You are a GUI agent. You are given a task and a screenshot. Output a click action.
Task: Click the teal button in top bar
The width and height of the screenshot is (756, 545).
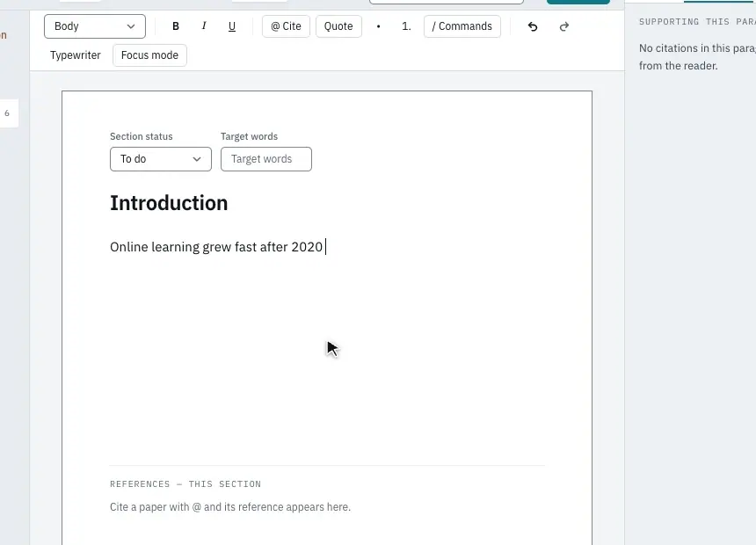click(578, 2)
